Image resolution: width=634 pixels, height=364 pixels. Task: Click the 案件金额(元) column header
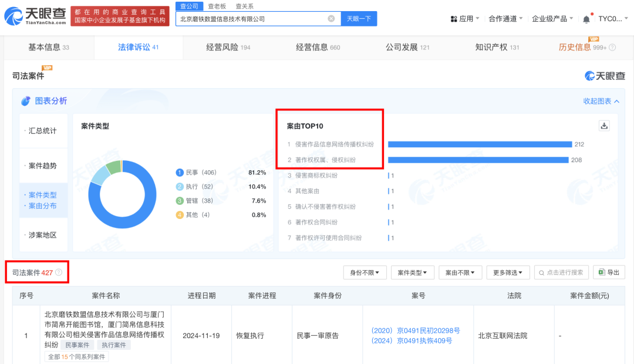point(589,296)
